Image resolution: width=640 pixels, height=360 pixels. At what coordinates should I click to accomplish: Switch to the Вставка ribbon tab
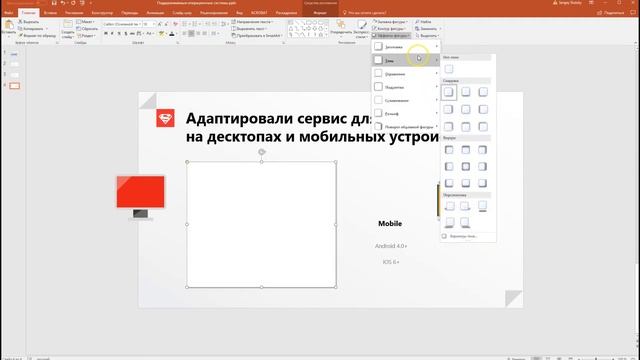[50, 13]
